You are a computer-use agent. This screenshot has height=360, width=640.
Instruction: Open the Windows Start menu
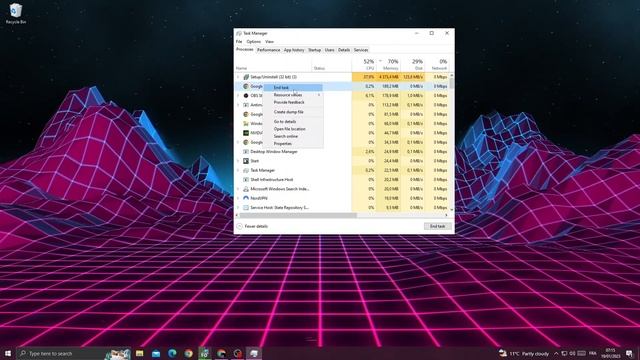(8, 353)
